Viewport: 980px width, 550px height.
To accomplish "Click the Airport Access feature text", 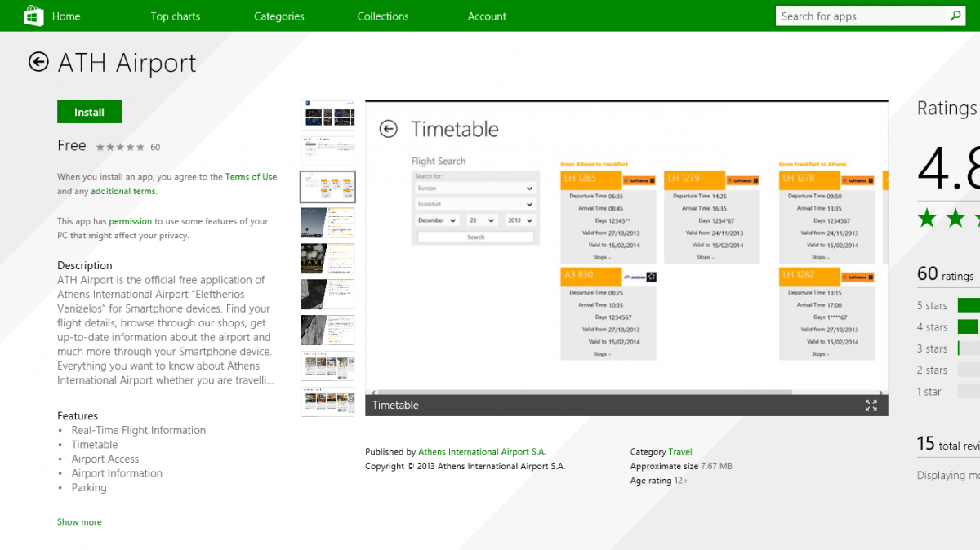I will (x=105, y=459).
